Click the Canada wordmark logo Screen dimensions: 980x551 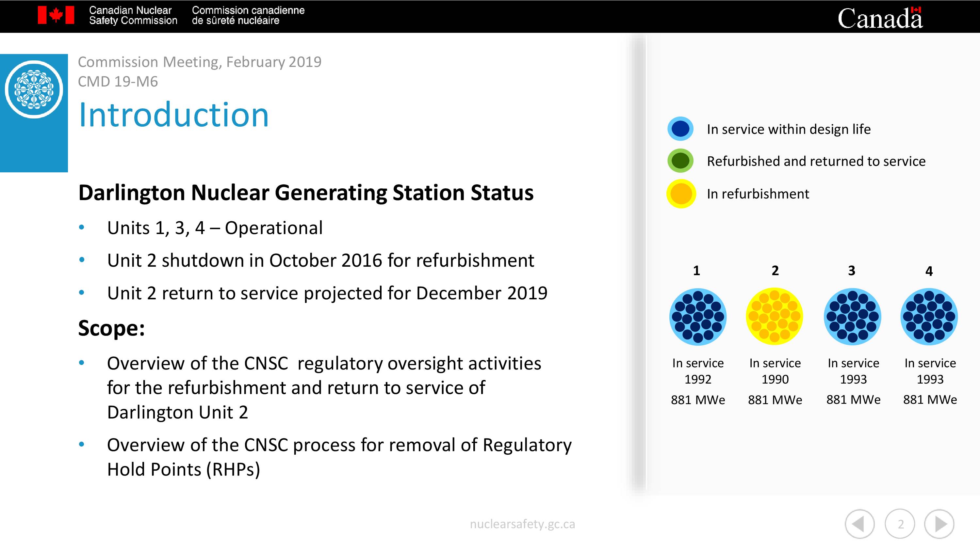(x=880, y=18)
